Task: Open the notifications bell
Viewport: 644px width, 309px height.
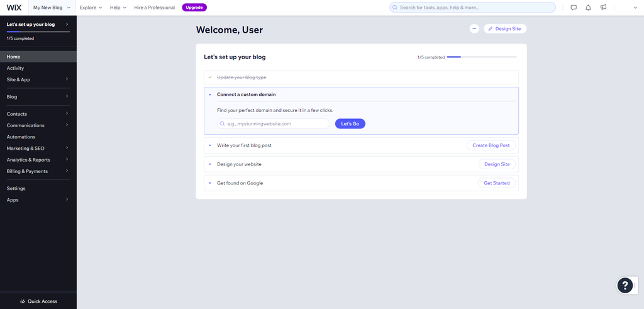Action: click(588, 8)
